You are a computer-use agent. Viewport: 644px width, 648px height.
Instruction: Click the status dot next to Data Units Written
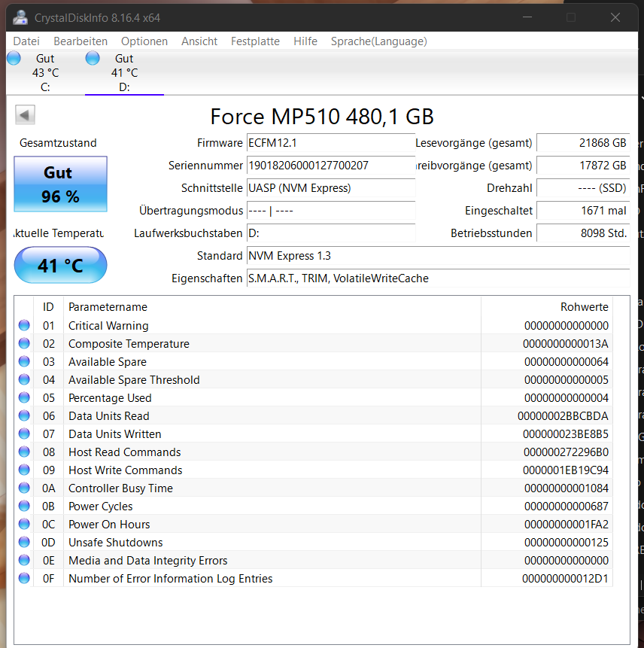click(x=24, y=434)
